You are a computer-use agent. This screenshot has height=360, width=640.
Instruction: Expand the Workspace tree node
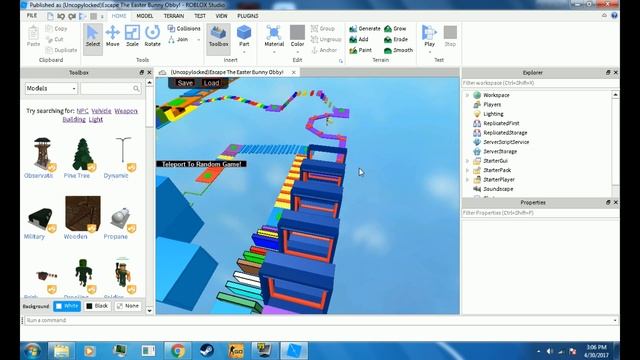click(x=467, y=95)
